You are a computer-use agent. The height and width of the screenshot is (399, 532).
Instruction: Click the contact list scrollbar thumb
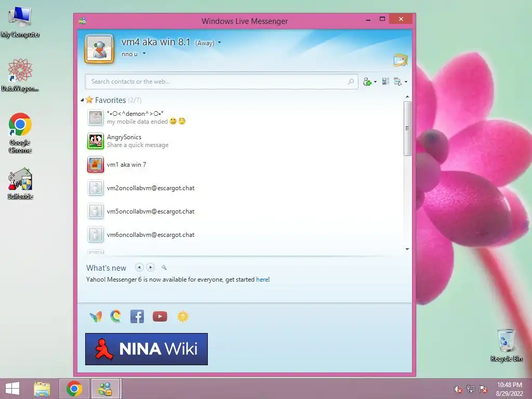click(407, 128)
